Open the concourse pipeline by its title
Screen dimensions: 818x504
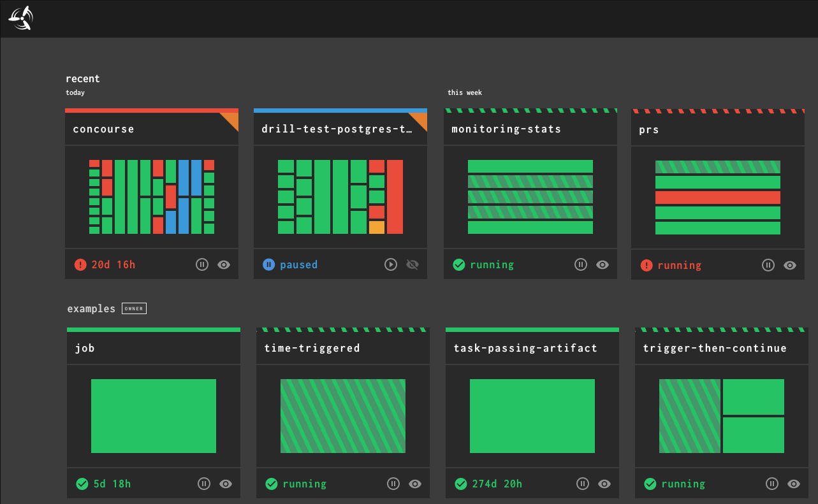103,129
